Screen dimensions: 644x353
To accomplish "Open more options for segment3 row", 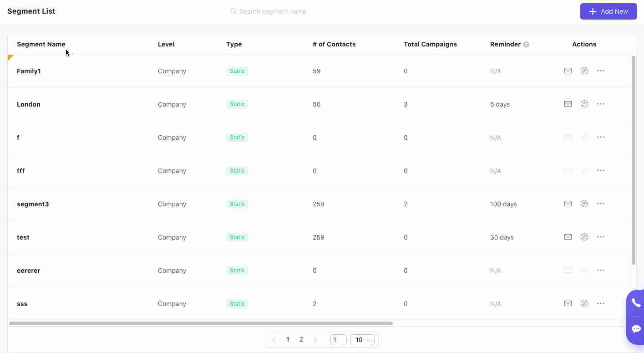I will 600,204.
